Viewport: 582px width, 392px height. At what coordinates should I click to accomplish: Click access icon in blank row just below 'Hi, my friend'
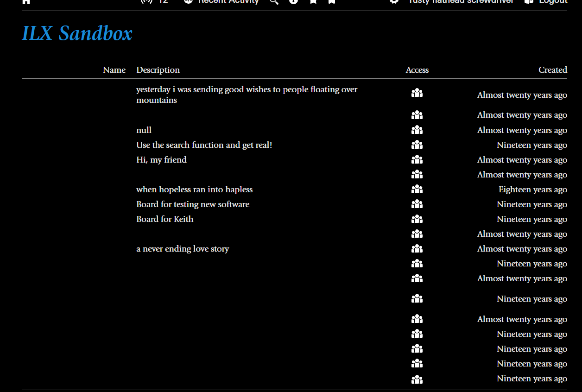click(417, 175)
